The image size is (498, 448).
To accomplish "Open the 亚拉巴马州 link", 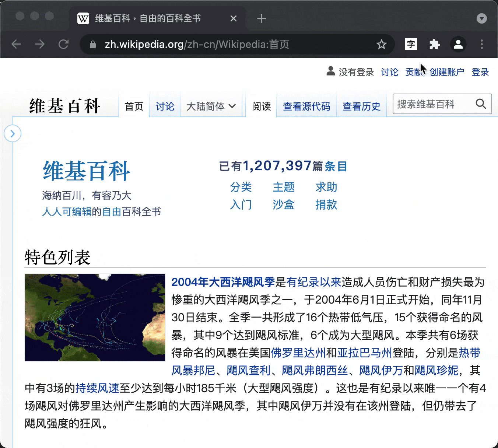I will [x=365, y=353].
